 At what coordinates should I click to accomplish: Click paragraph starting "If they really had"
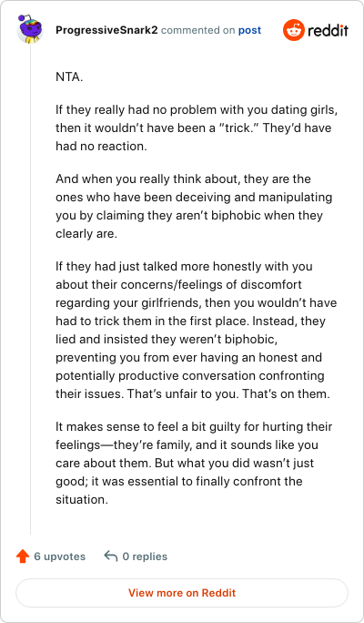click(x=197, y=128)
